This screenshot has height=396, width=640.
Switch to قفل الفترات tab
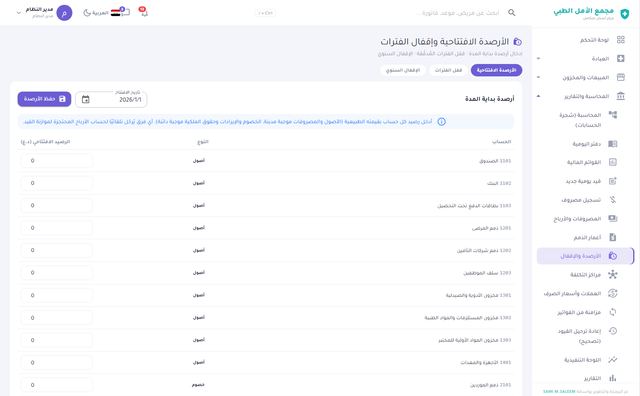448,70
